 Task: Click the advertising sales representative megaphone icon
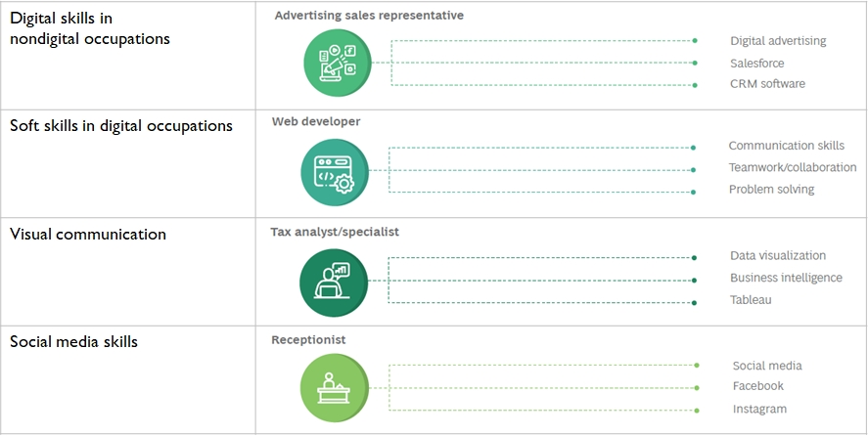(x=338, y=63)
